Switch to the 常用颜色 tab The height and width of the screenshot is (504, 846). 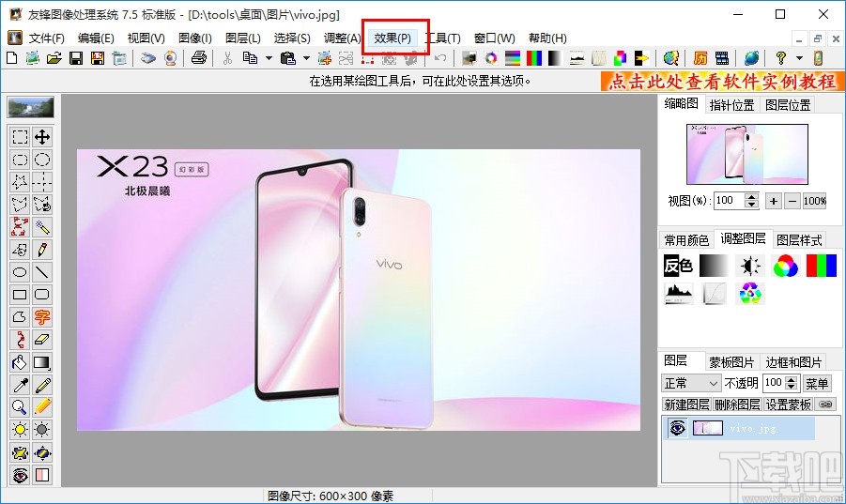[x=686, y=240]
